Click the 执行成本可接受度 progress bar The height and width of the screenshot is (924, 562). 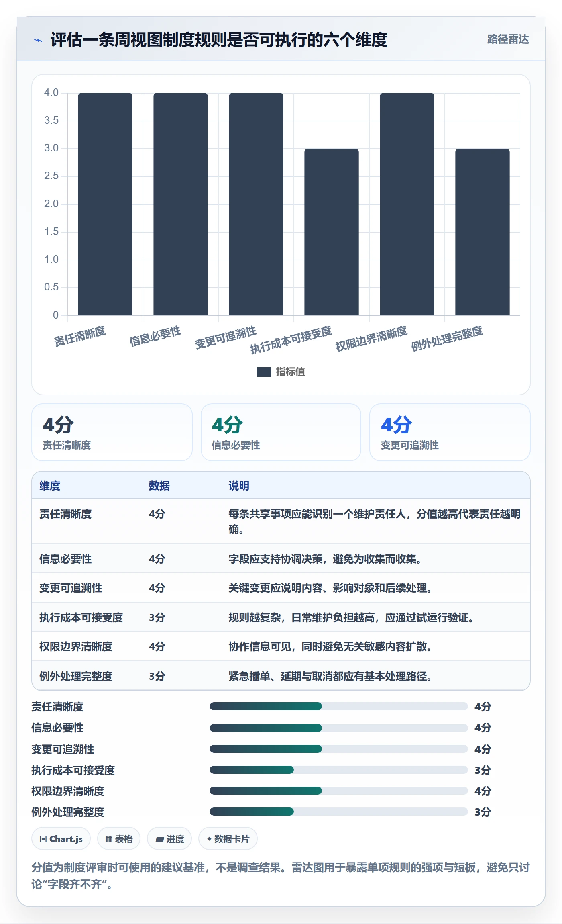pos(338,770)
